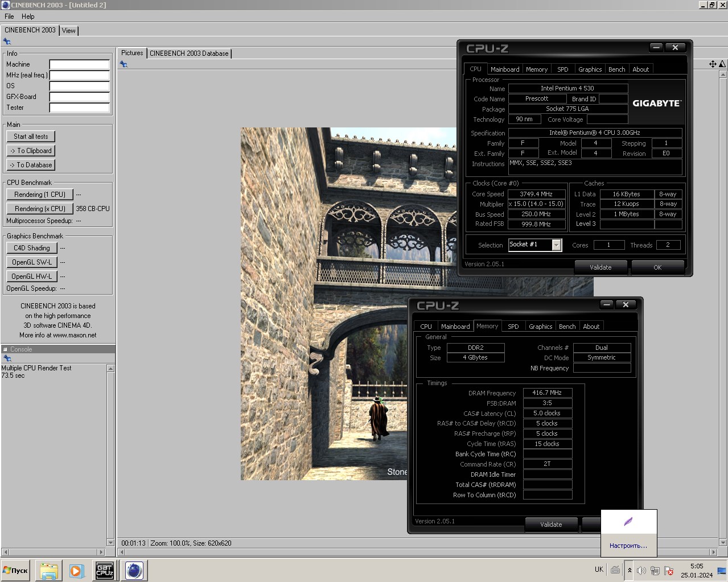Open the Пуск start button
This screenshot has height=582, width=728.
[x=15, y=571]
